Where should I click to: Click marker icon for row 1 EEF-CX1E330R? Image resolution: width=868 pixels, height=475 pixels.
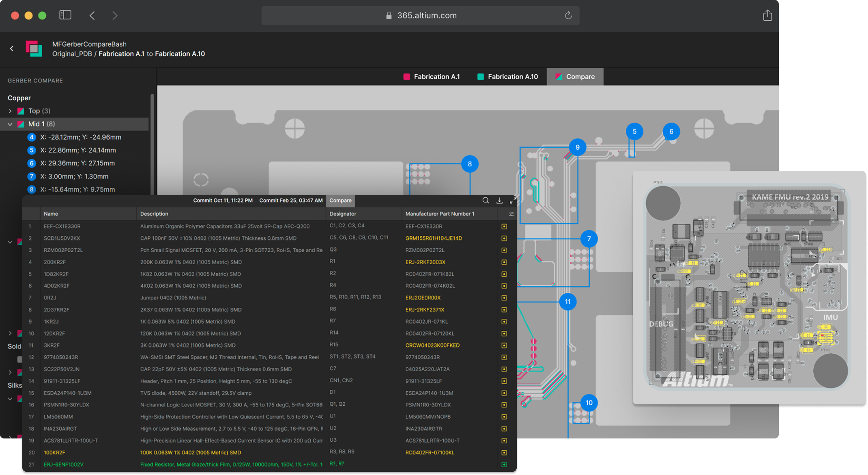(504, 227)
